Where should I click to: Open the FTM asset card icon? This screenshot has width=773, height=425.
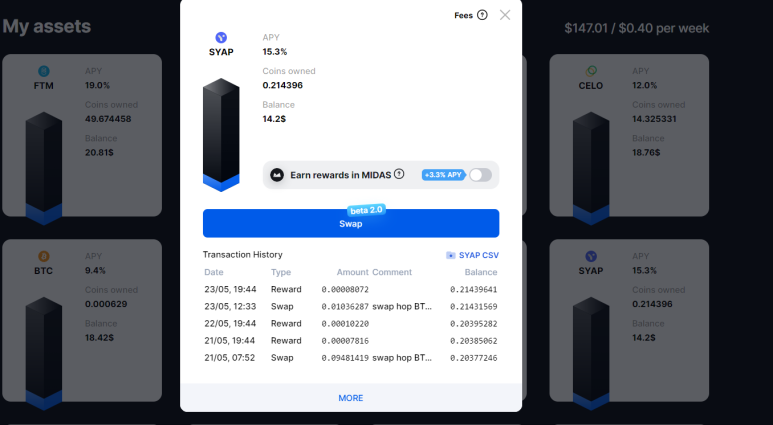coord(44,71)
